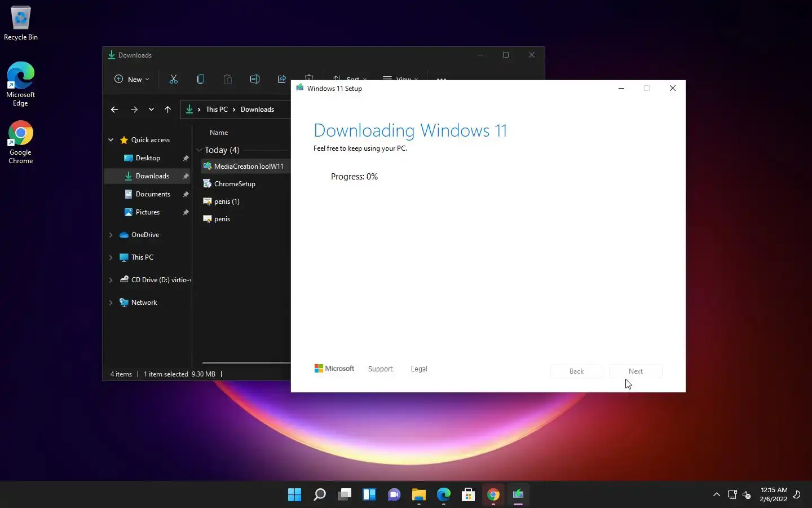Click Downloads in the address breadcrumb
Screen dimensions: 812x508
pyautogui.click(x=257, y=110)
